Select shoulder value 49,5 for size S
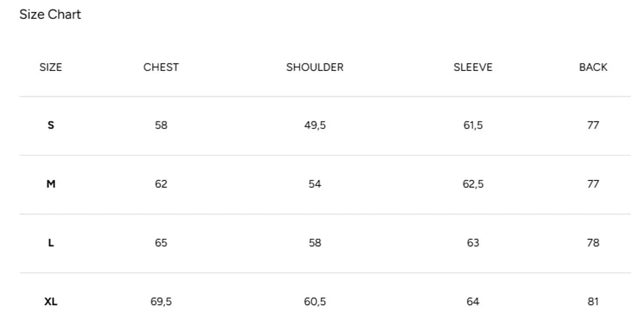Image resolution: width=644 pixels, height=327 pixels. pyautogui.click(x=315, y=125)
